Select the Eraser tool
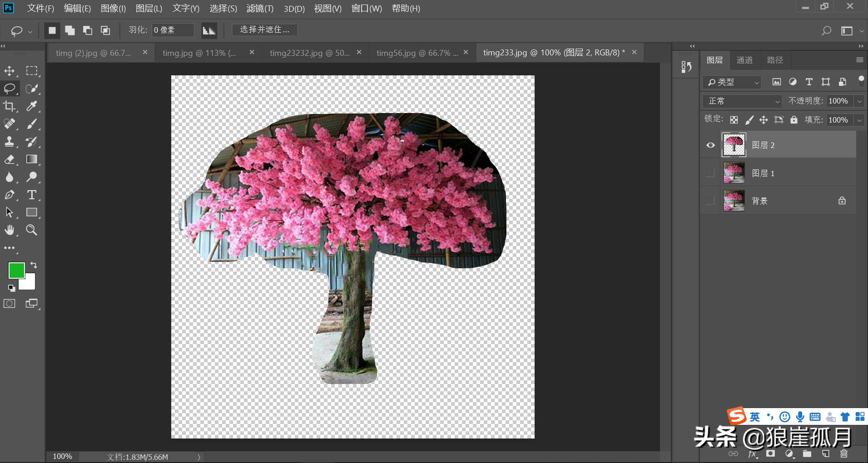This screenshot has height=463, width=868. click(10, 159)
